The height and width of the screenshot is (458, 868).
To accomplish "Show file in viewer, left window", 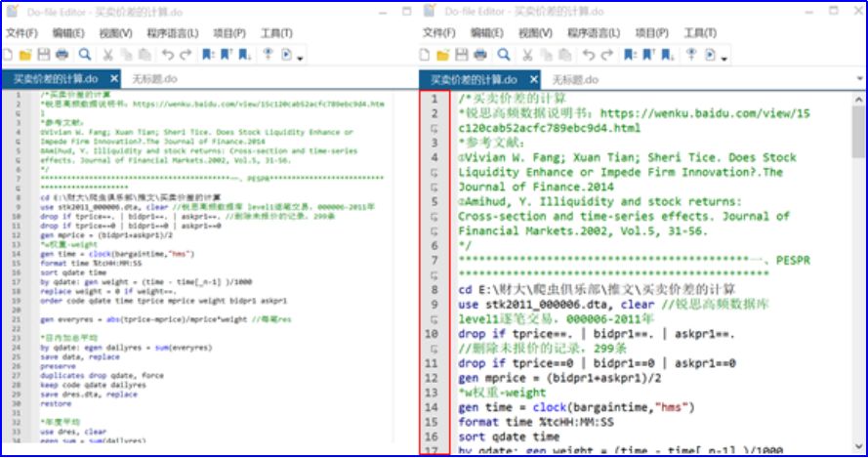I will (268, 55).
